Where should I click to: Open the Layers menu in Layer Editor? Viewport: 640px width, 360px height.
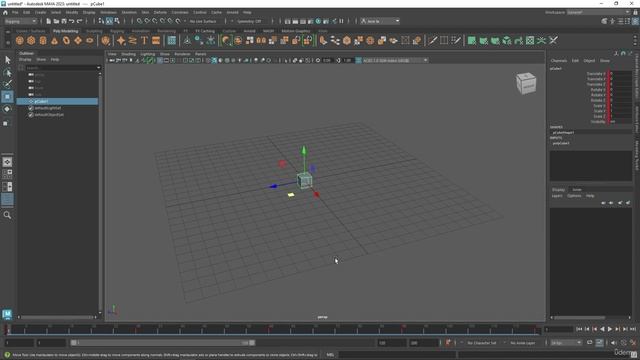[x=557, y=196]
